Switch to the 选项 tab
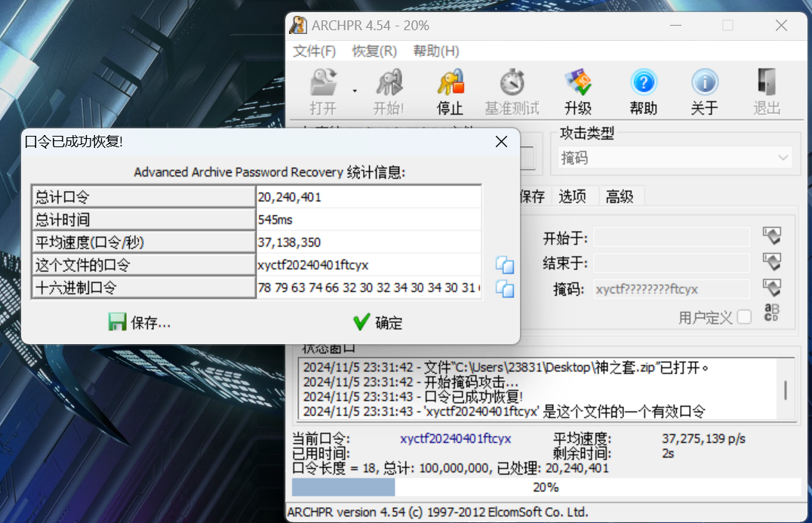The image size is (812, 523). click(572, 196)
